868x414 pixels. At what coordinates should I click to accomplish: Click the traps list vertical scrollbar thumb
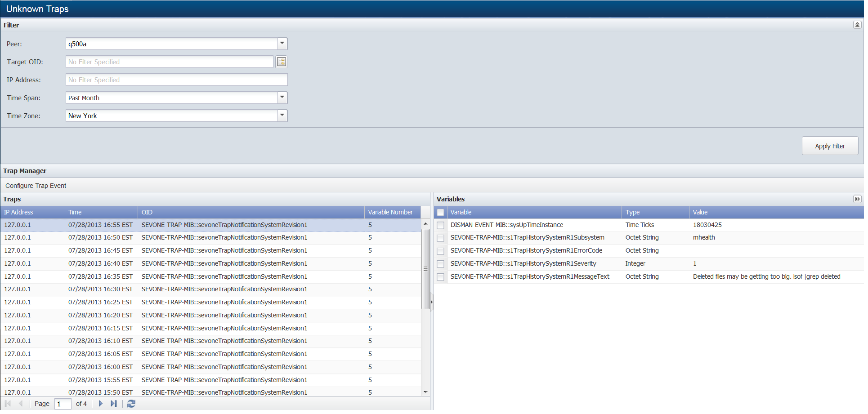[x=425, y=269]
